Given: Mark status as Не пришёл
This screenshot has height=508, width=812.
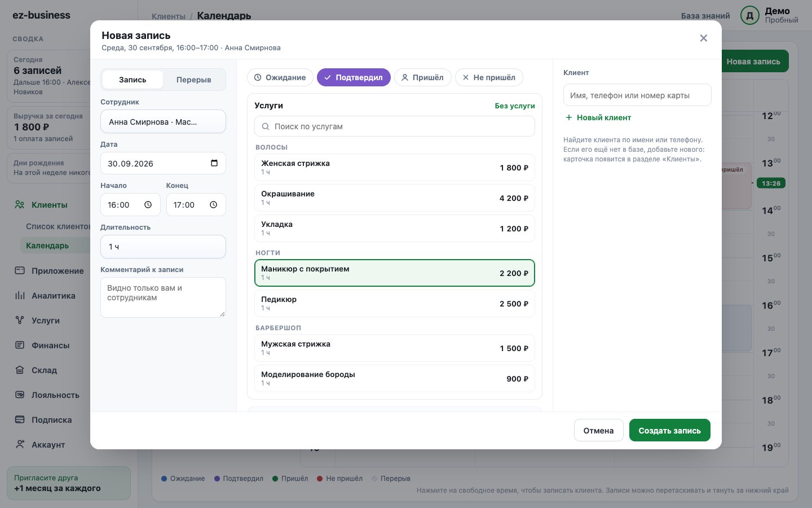Looking at the screenshot, I should pos(489,77).
